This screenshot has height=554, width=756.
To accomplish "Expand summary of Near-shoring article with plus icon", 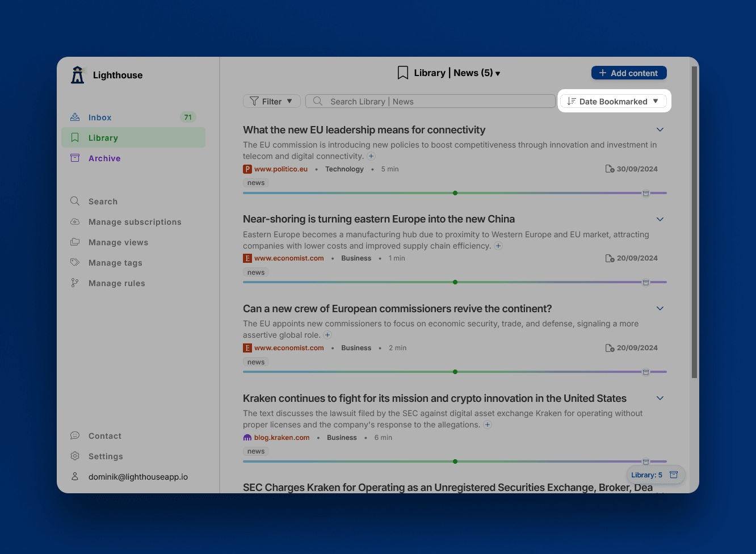I will click(498, 246).
